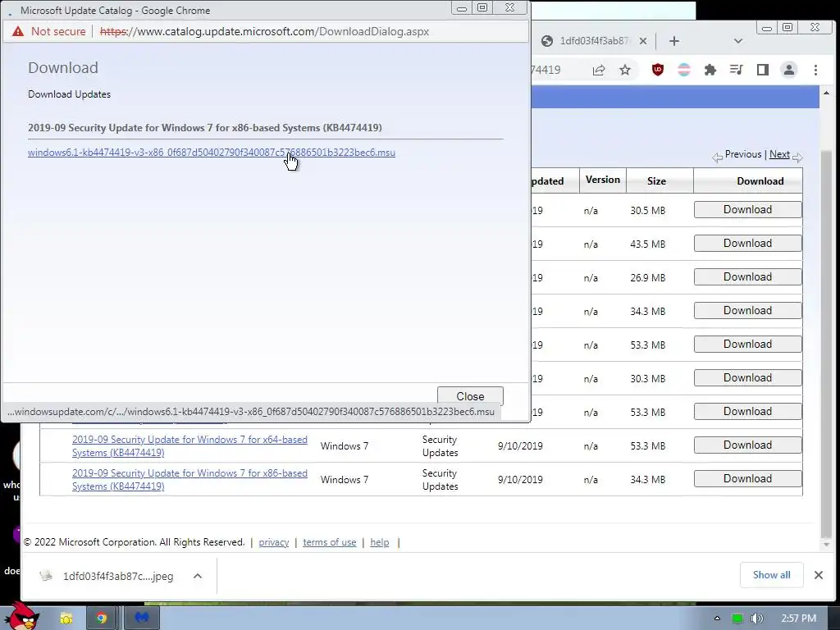This screenshot has height=630, width=840.
Task: Open the Extensions puzzle piece menu
Action: click(x=710, y=70)
